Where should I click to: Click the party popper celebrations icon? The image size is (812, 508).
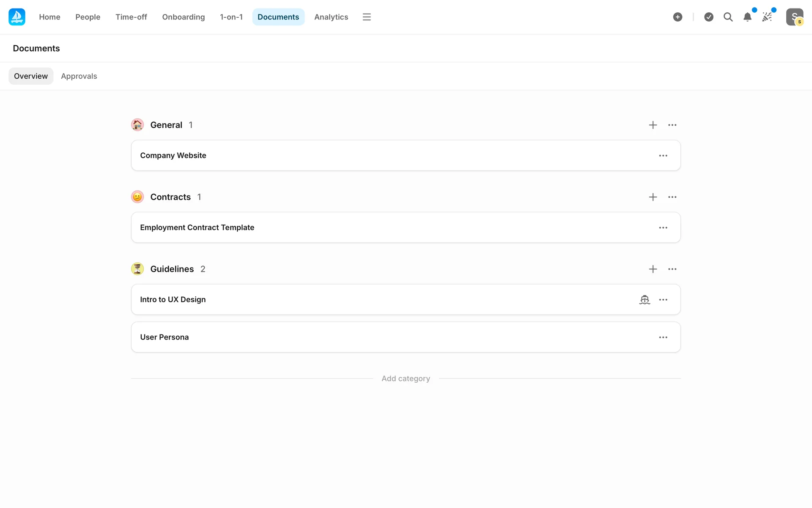coord(767,17)
